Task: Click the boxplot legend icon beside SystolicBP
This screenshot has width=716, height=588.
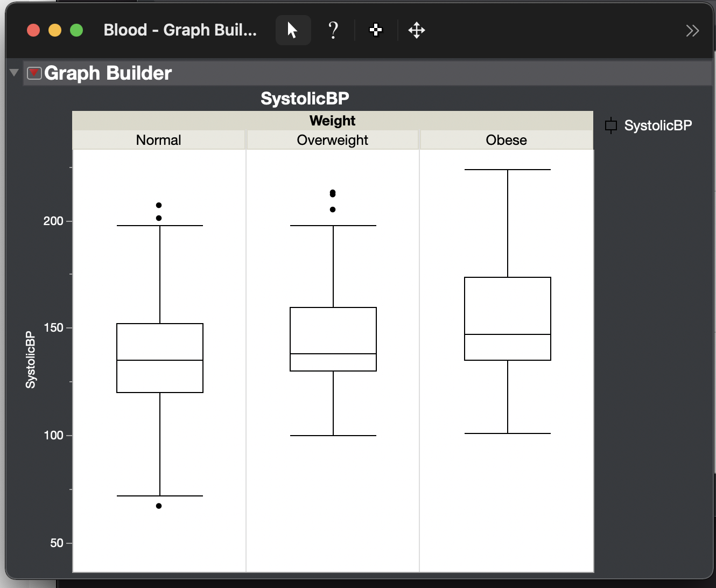Action: (x=610, y=125)
